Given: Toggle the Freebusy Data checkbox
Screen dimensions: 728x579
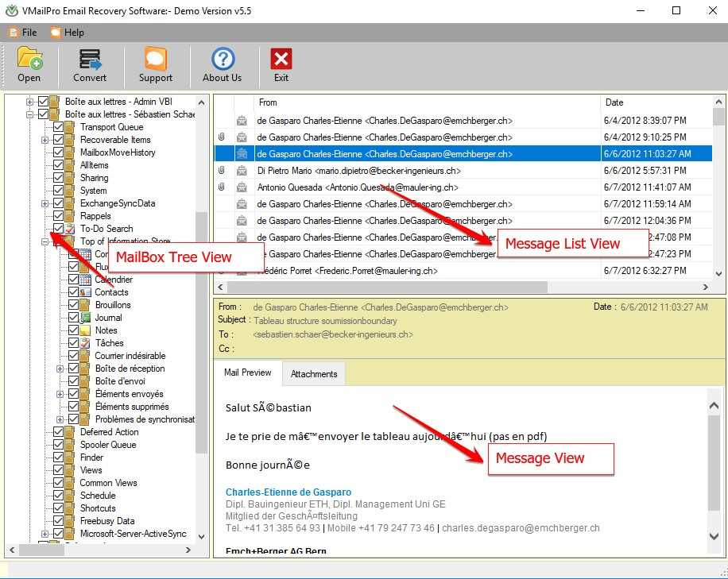Looking at the screenshot, I should [58, 521].
